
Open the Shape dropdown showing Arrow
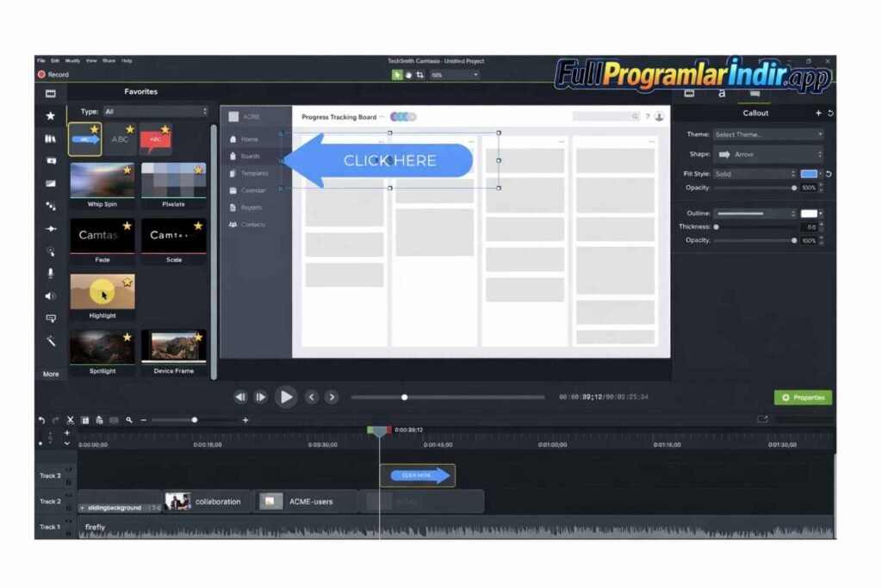tap(767, 154)
